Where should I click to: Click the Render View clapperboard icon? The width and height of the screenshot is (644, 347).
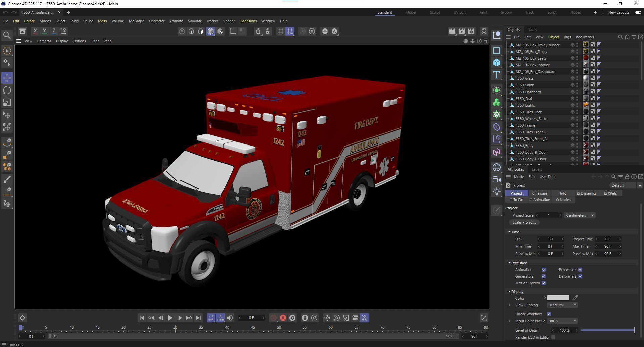pyautogui.click(x=452, y=31)
